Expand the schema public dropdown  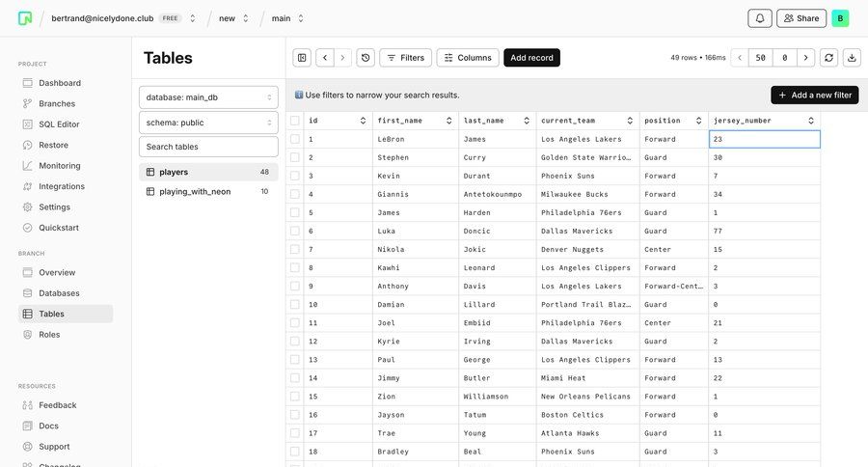coord(208,123)
